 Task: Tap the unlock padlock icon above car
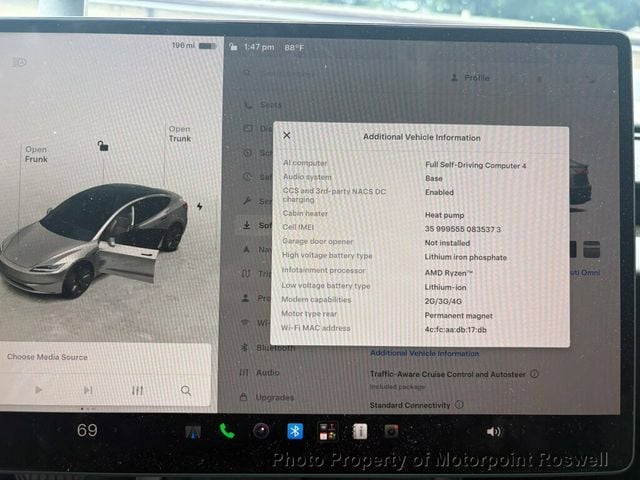pyautogui.click(x=103, y=145)
